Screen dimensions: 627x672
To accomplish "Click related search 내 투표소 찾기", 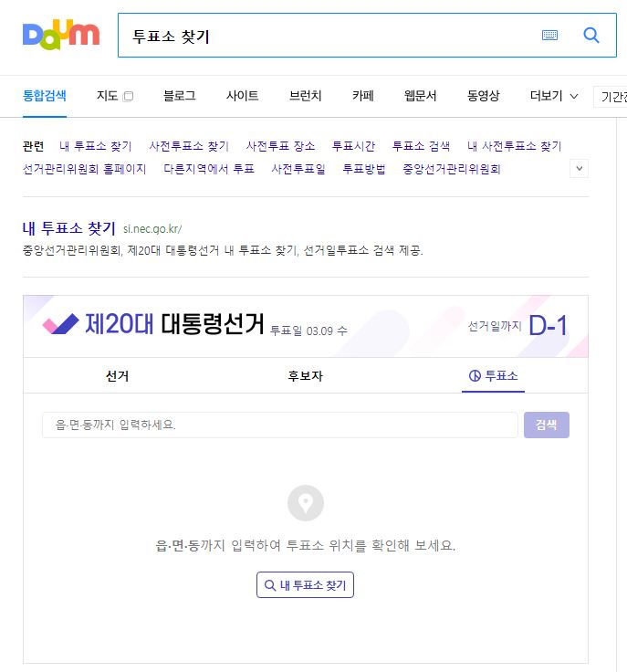I will 96,146.
